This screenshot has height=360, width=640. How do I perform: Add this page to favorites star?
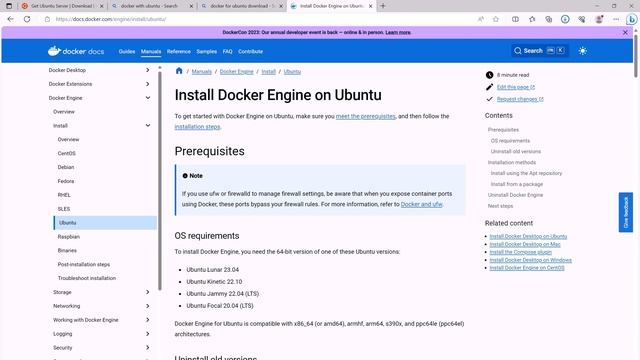496,19
